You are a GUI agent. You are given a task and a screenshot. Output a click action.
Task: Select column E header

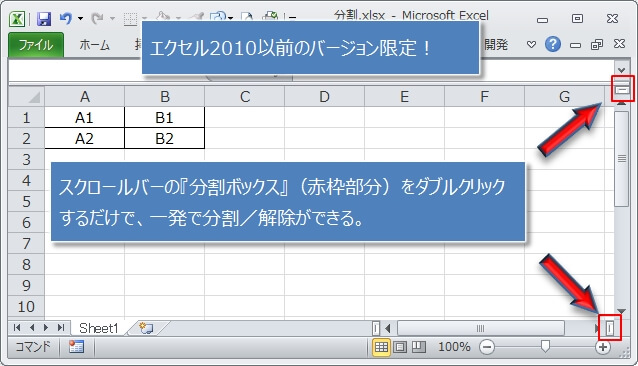404,97
